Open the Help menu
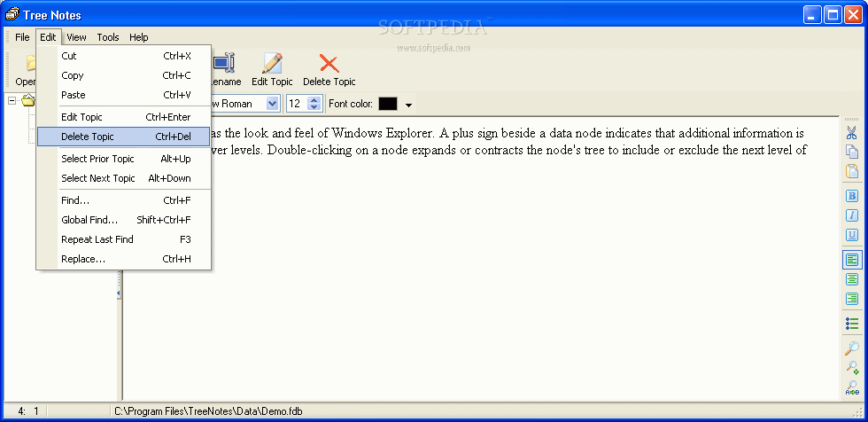 [x=139, y=37]
